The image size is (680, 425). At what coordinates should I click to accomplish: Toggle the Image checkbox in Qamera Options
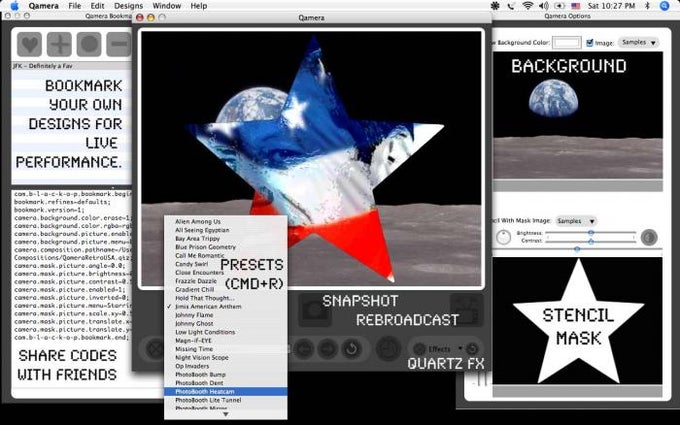pyautogui.click(x=589, y=42)
